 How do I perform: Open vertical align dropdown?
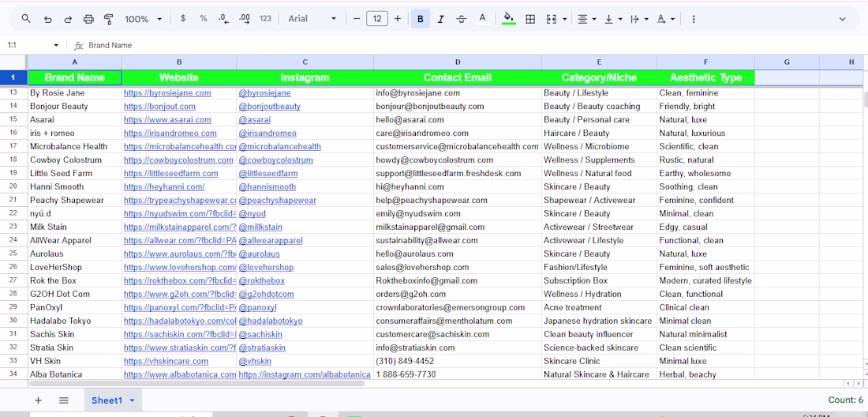613,19
